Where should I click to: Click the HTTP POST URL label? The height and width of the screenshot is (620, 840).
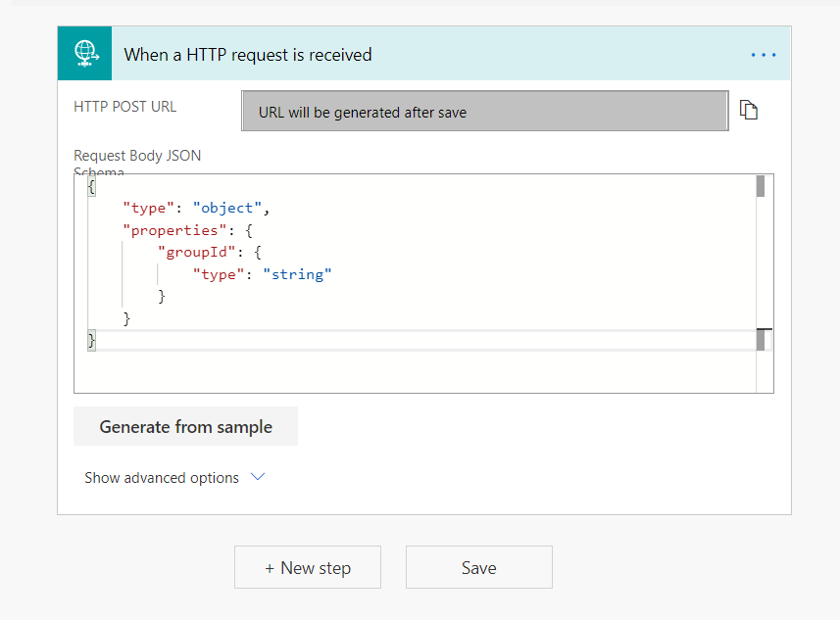125,107
